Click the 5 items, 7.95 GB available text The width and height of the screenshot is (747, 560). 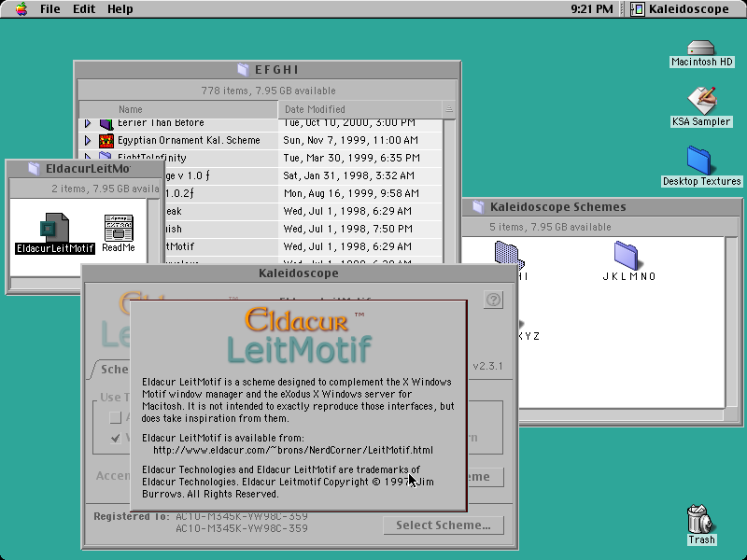[x=550, y=227]
